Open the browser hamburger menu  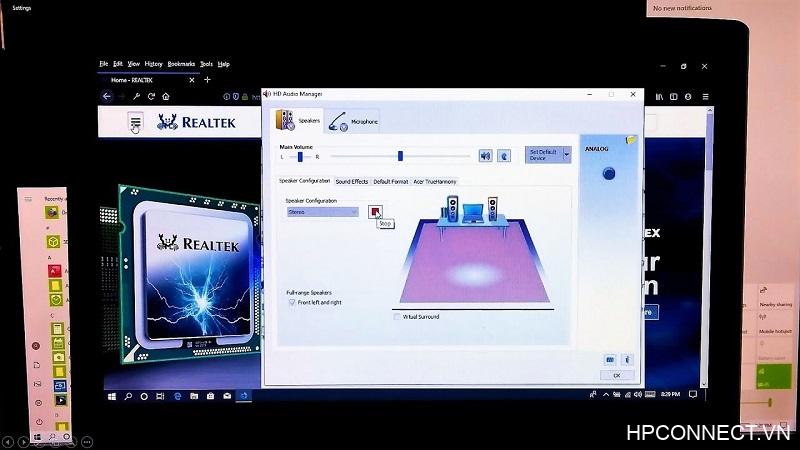point(706,96)
